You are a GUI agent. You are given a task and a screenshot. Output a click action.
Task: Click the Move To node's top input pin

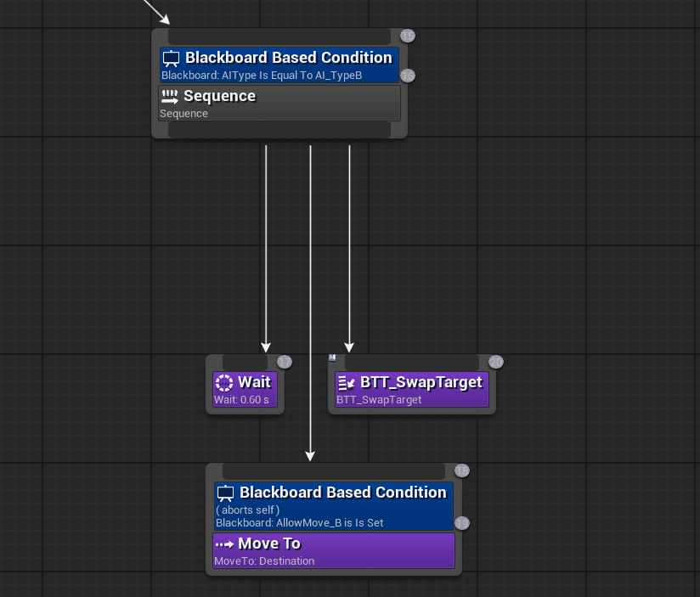333,470
